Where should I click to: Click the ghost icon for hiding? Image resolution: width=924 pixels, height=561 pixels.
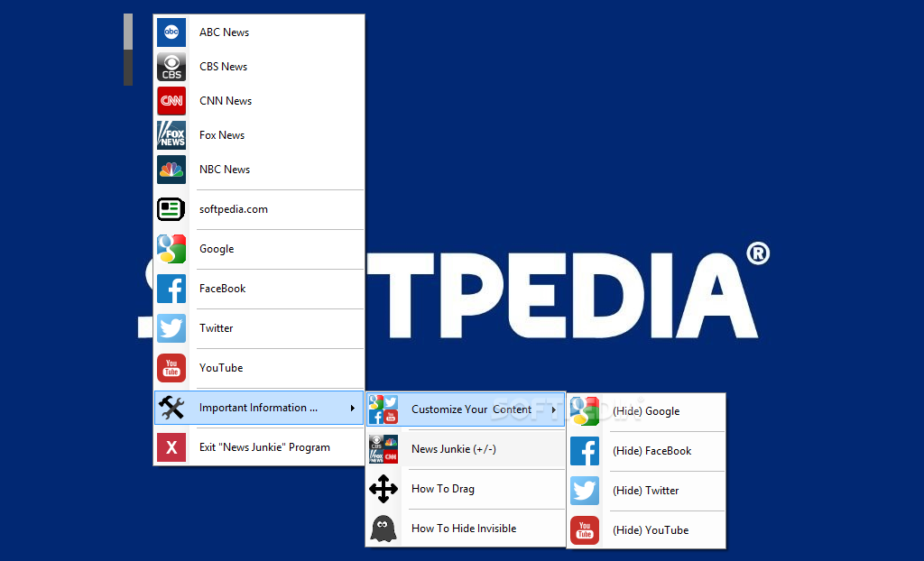(x=383, y=529)
